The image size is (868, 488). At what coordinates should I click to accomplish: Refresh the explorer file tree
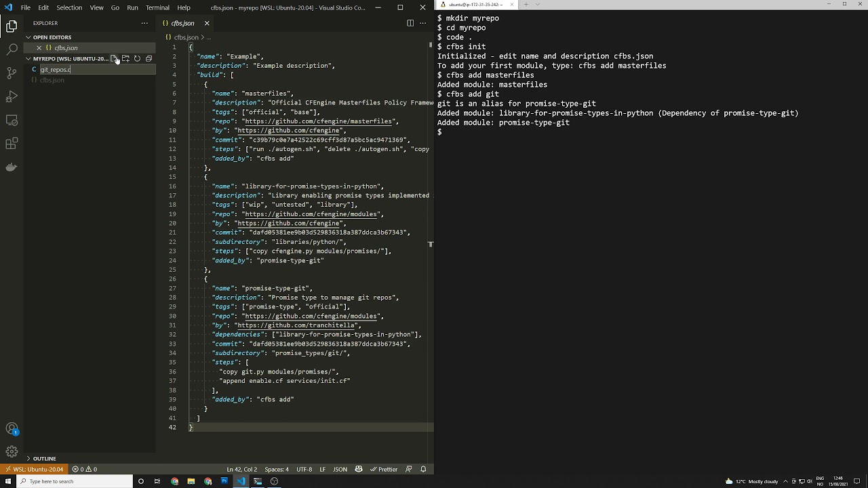point(137,58)
